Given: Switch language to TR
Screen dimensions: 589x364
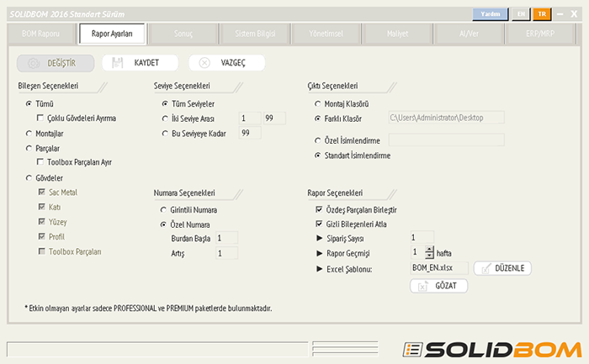Looking at the screenshot, I should (542, 14).
